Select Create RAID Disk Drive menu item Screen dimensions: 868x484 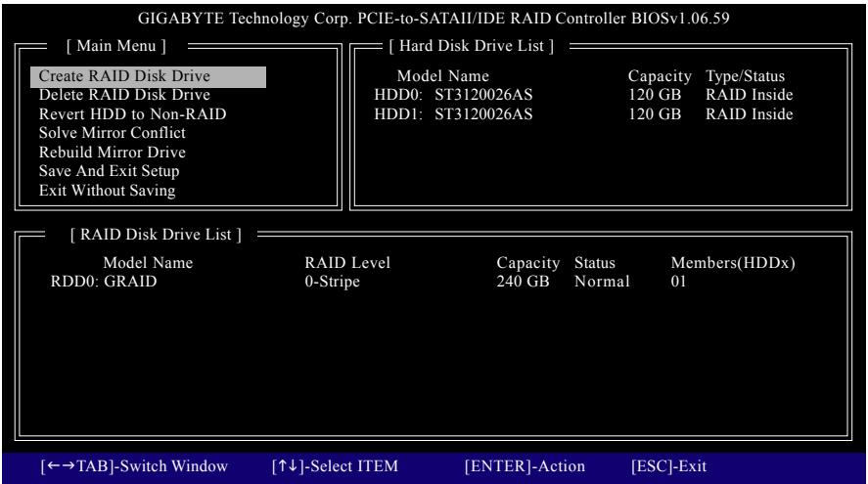[x=149, y=76]
